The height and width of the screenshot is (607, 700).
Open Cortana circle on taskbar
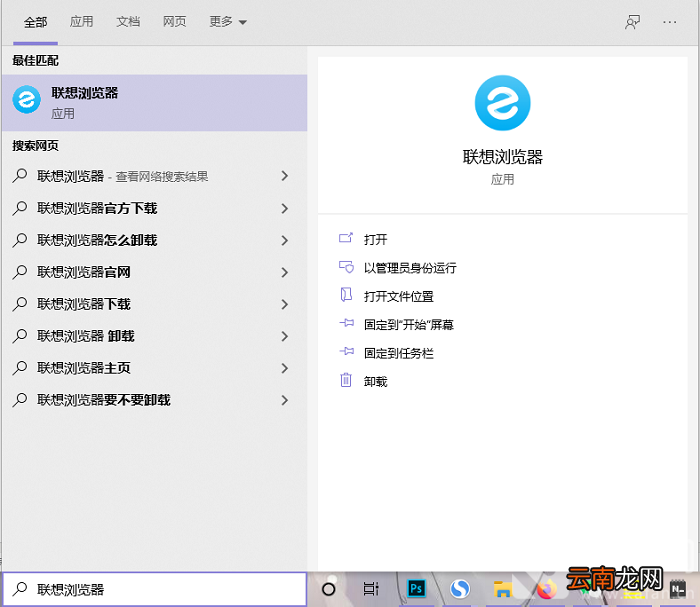(329, 590)
